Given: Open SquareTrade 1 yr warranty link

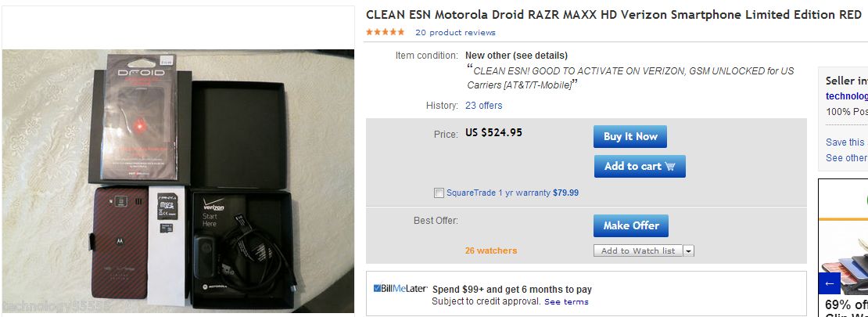Looking at the screenshot, I should [x=499, y=193].
